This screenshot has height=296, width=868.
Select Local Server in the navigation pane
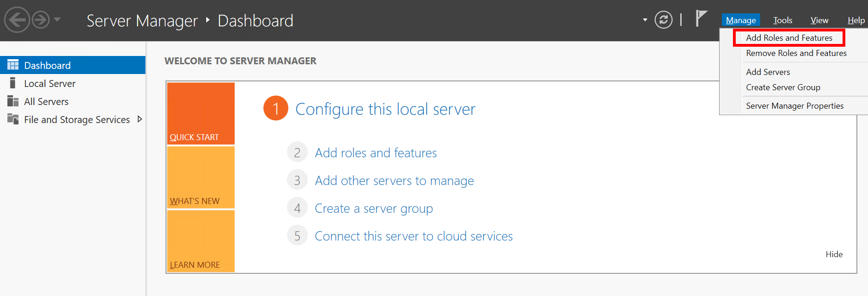(73, 83)
